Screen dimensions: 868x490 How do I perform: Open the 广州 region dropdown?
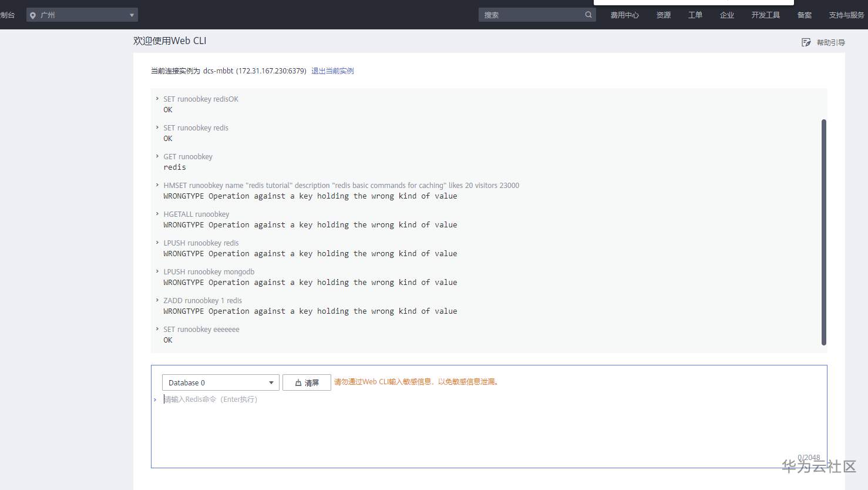click(82, 15)
